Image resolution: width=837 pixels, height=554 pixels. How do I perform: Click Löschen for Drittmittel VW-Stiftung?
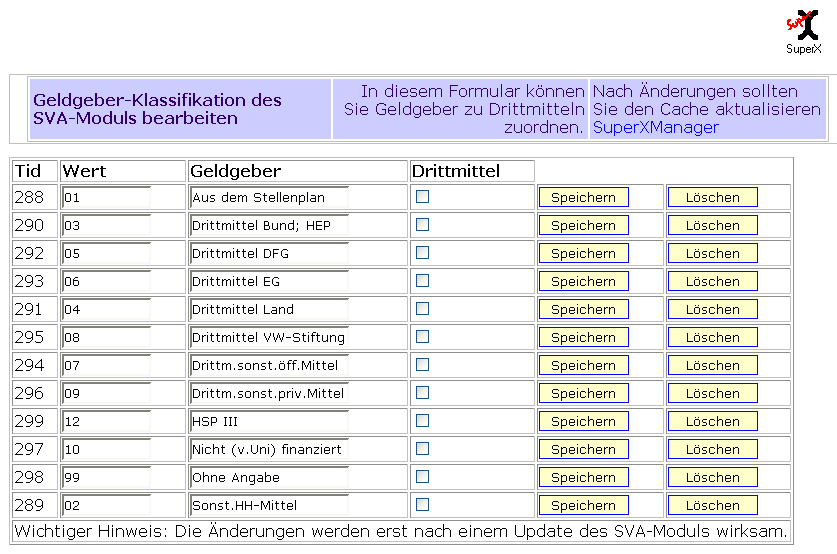click(713, 337)
